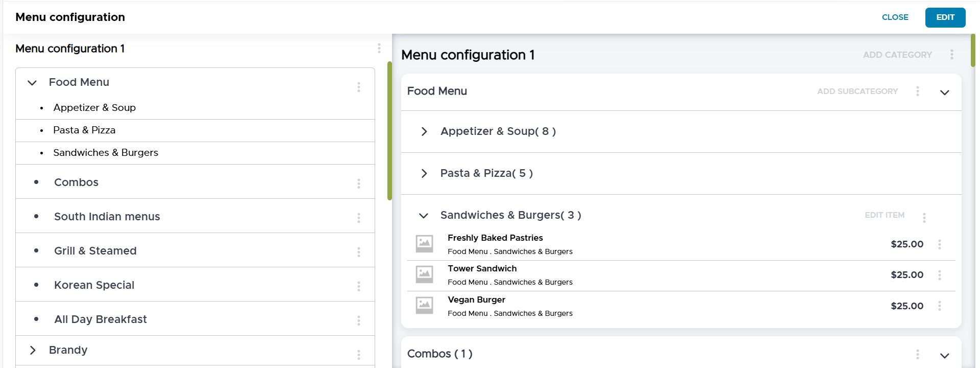The height and width of the screenshot is (368, 980).
Task: Click the left panel green scrollbar
Action: (x=389, y=130)
